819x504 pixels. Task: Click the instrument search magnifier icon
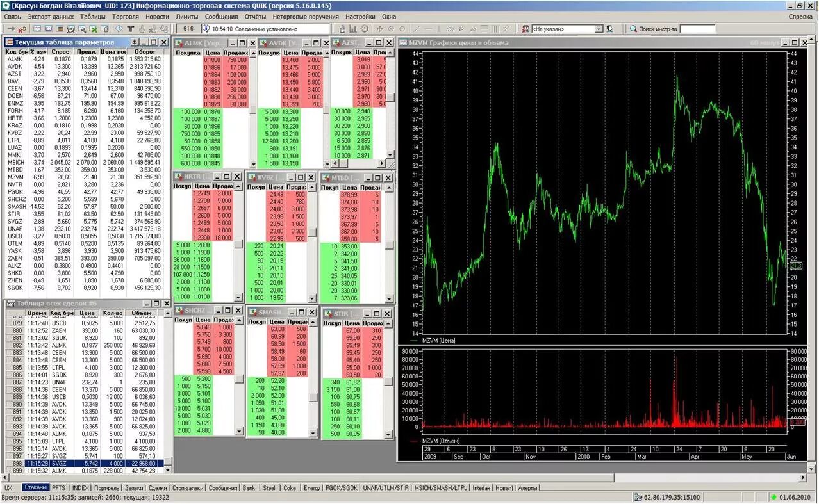tap(633, 29)
